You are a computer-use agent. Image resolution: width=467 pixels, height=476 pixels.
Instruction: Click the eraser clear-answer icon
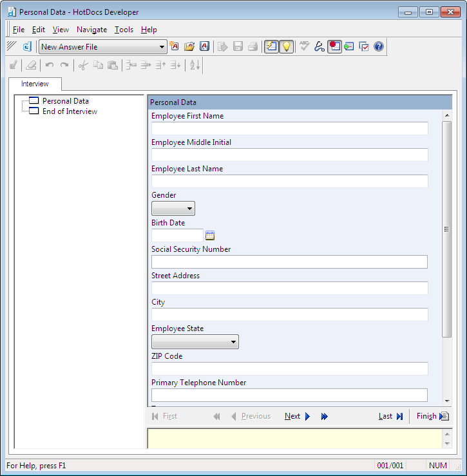click(x=31, y=65)
